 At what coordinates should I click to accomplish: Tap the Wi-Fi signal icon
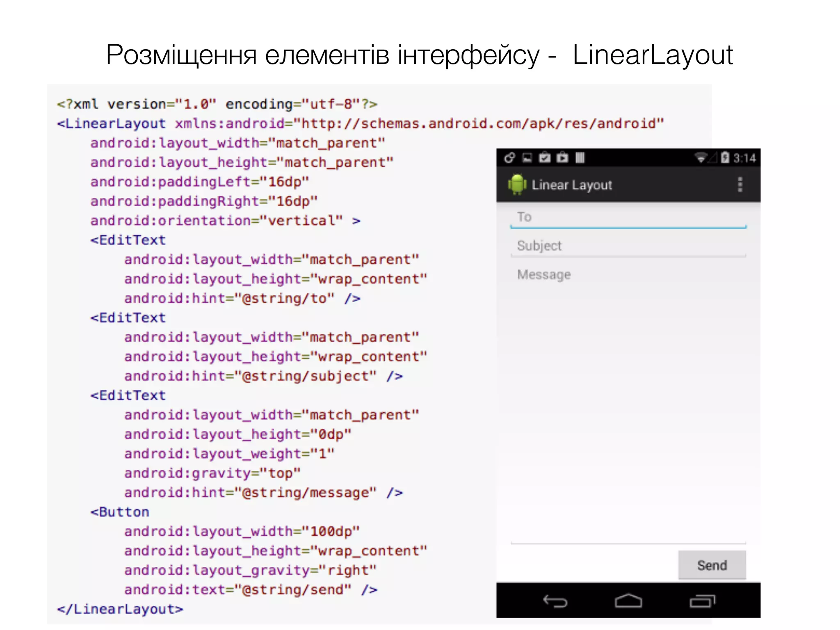(701, 157)
